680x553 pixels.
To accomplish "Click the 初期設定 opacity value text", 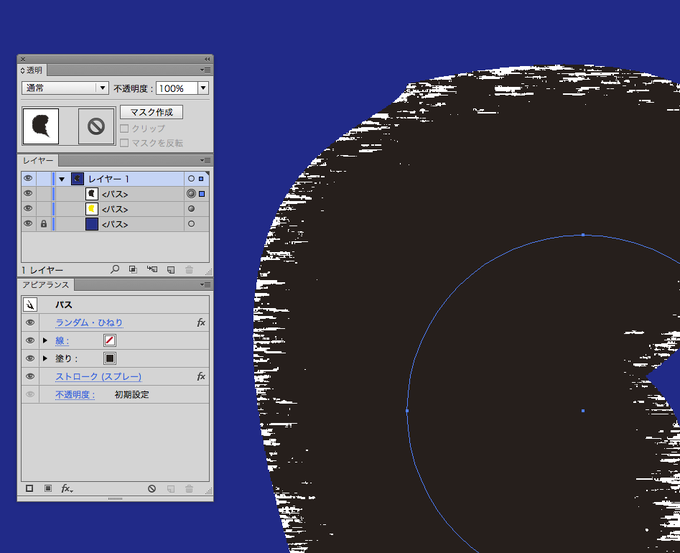I will pyautogui.click(x=132, y=394).
